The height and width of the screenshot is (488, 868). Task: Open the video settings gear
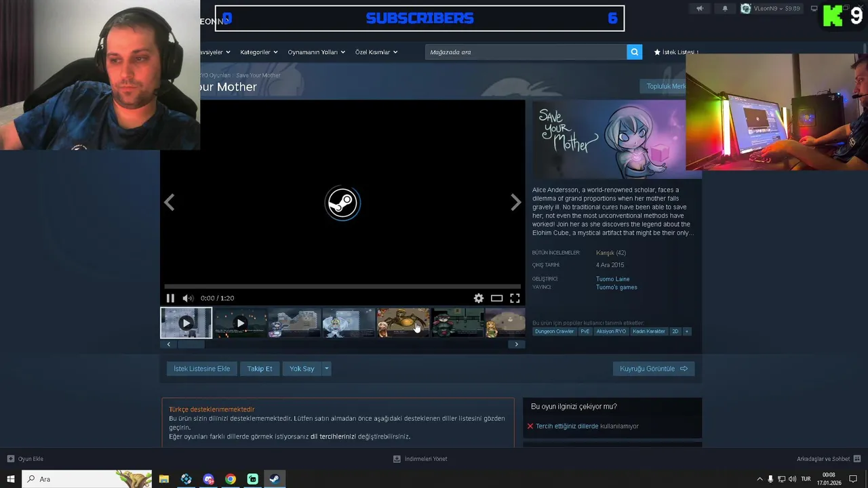[479, 298]
